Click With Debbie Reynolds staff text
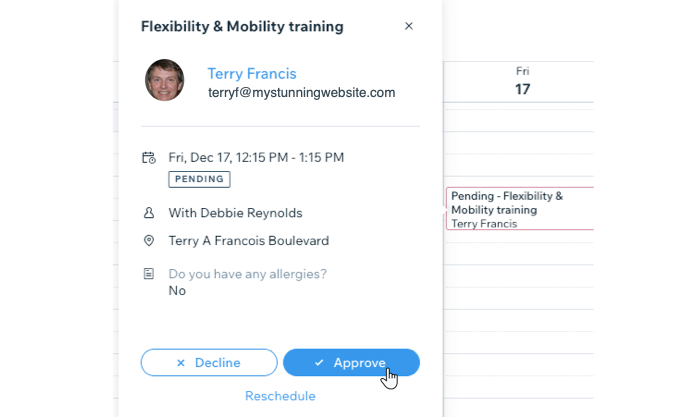This screenshot has height=417, width=700. (235, 213)
